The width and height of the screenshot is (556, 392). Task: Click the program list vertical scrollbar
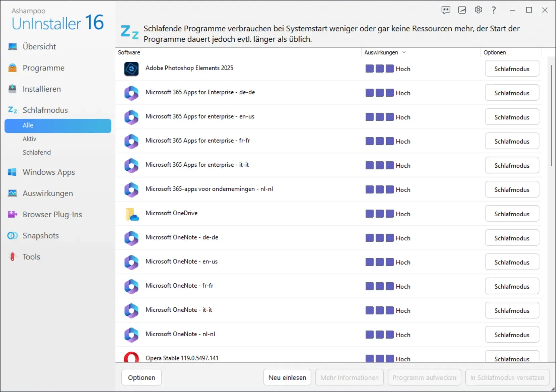(551, 116)
